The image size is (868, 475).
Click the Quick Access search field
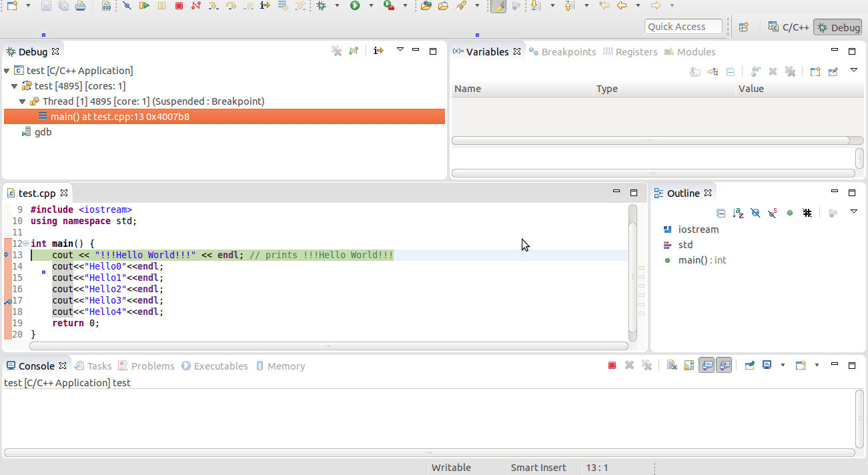tap(684, 27)
